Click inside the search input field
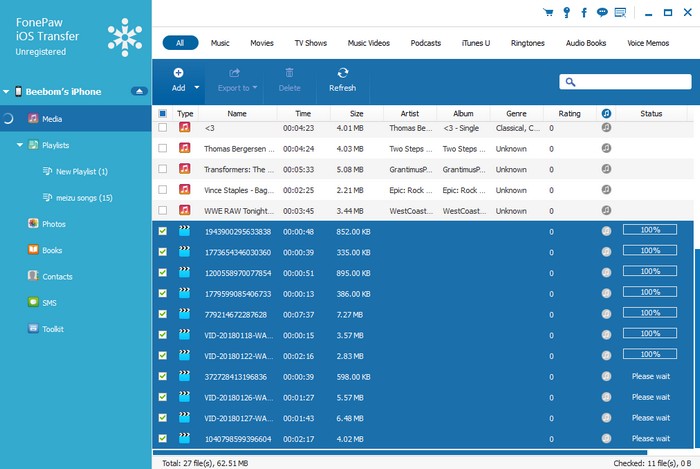This screenshot has height=469, width=700. point(626,81)
